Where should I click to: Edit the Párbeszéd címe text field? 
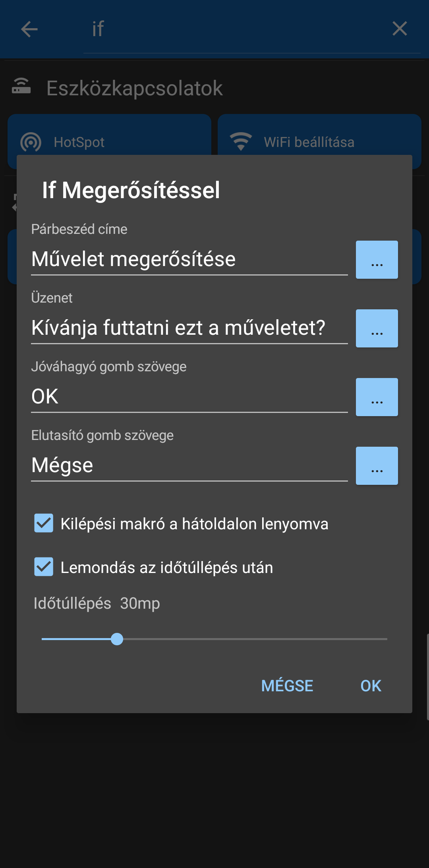pyautogui.click(x=189, y=259)
